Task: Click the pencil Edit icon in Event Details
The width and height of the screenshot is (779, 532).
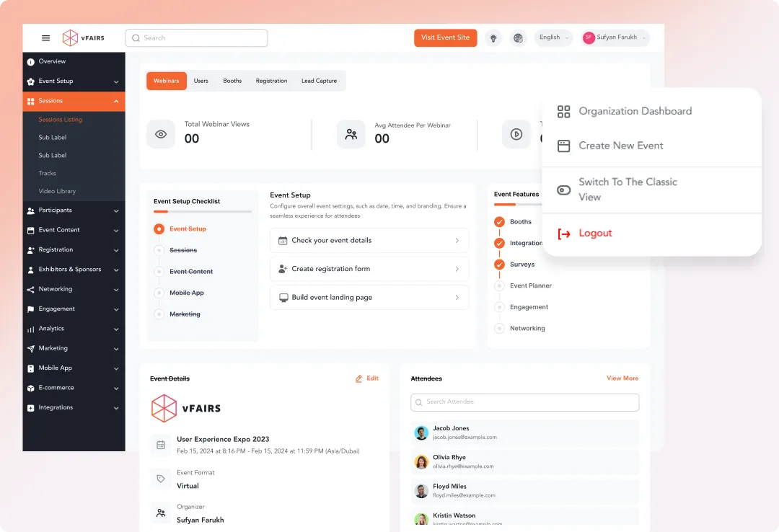Action: (359, 378)
